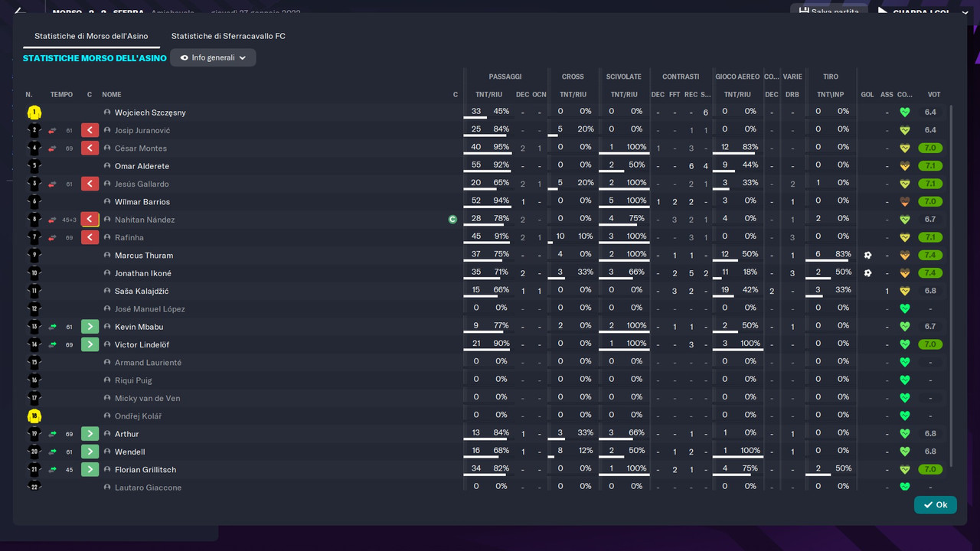Select the green substitution arrow beside Victor Lindelöf
980x551 pixels.
pyautogui.click(x=90, y=344)
